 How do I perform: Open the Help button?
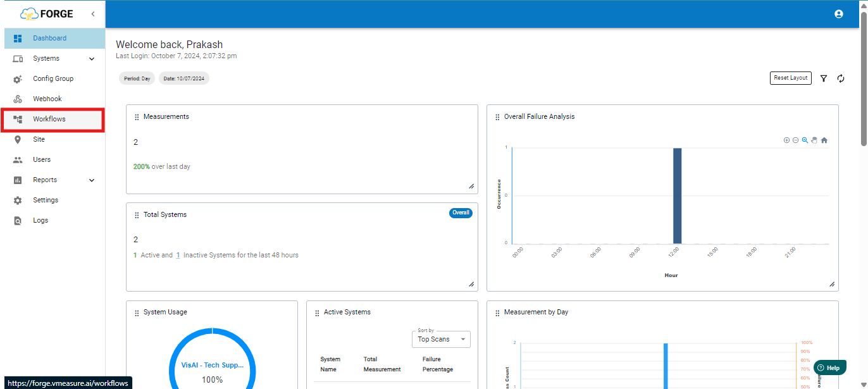[x=829, y=367]
